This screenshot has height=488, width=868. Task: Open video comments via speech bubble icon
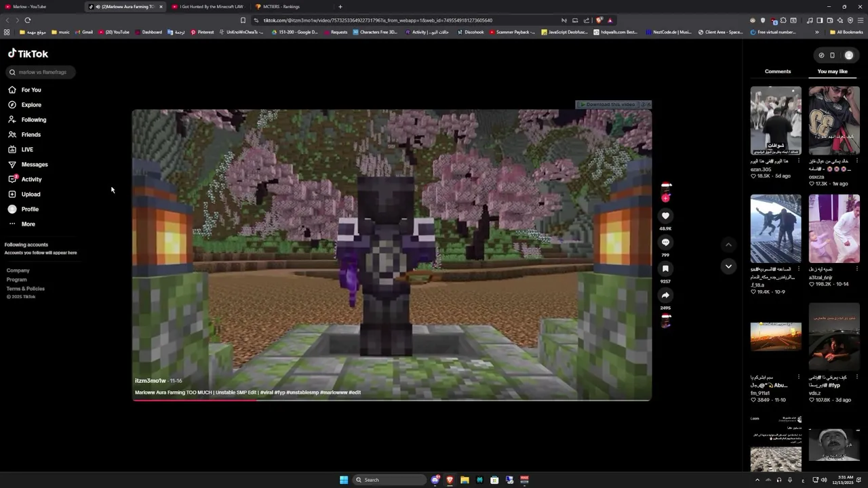pyautogui.click(x=665, y=242)
